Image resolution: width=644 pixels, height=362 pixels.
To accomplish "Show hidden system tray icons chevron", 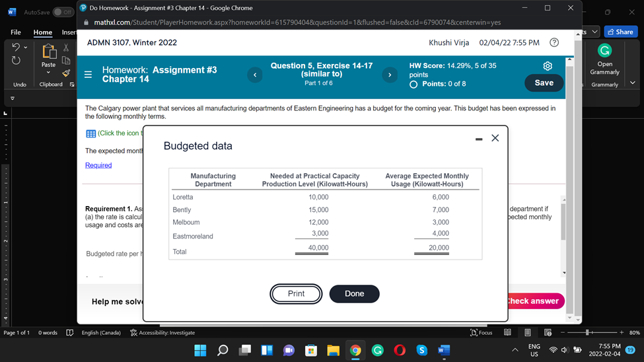I will click(515, 350).
